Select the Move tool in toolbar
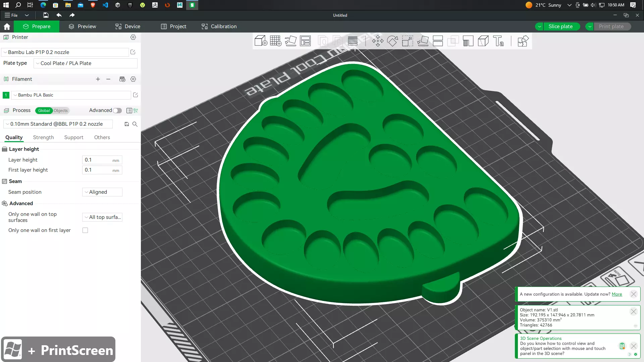 [378, 41]
